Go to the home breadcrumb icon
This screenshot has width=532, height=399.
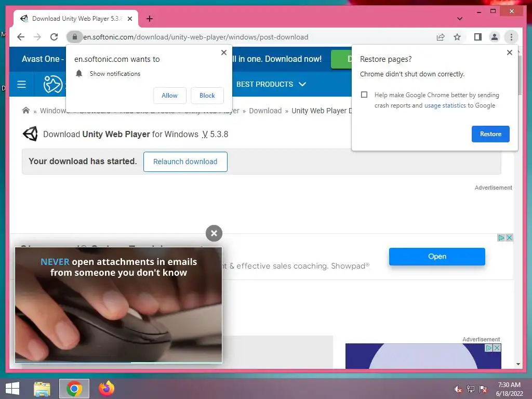(26, 111)
